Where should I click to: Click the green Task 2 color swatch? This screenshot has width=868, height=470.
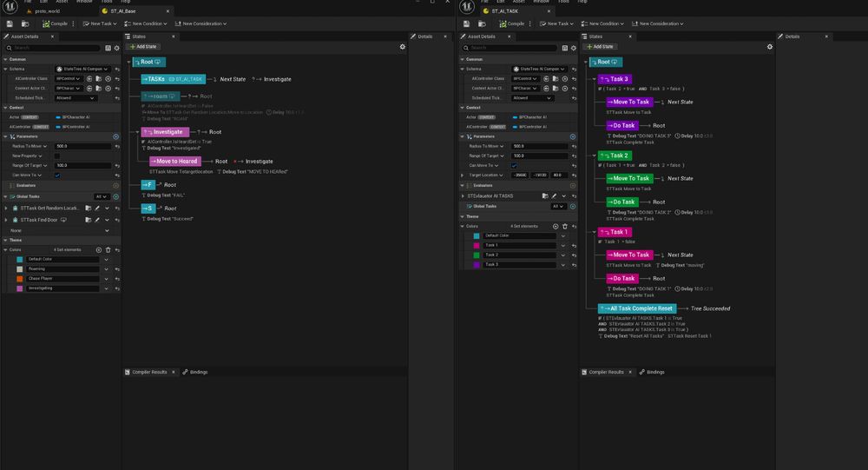[x=477, y=255]
